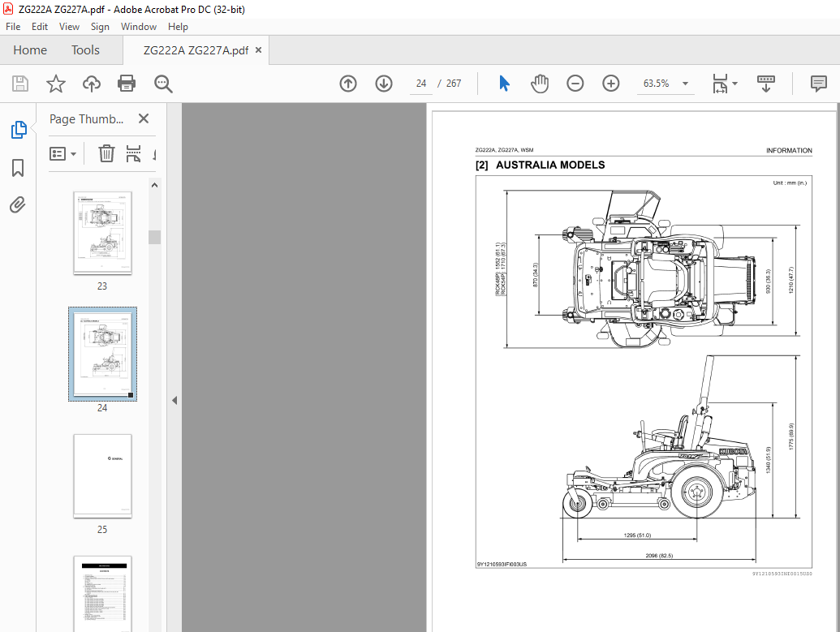Select page 24 thumbnail
Screen dimensions: 840x632
[x=102, y=354]
